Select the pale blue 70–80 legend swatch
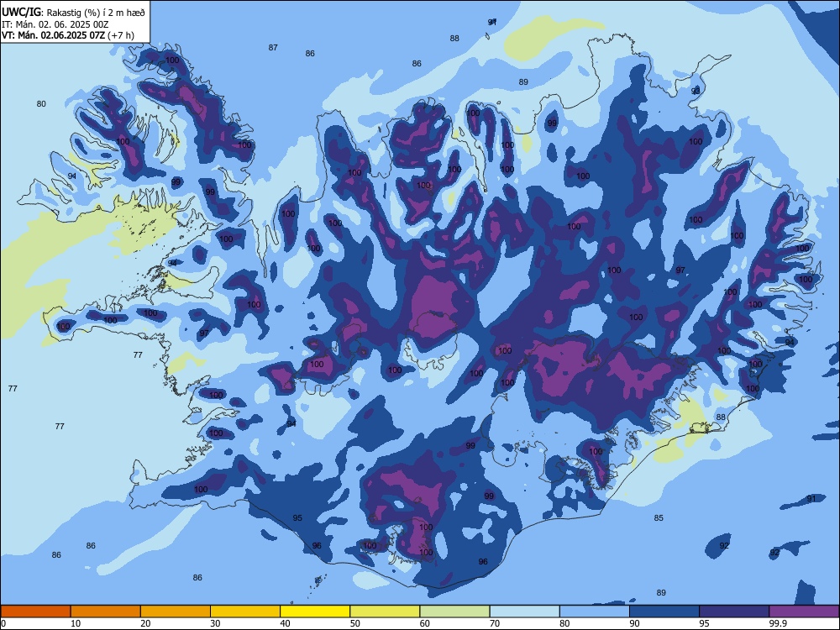Viewport: 840px width, 630px height. pos(524,612)
